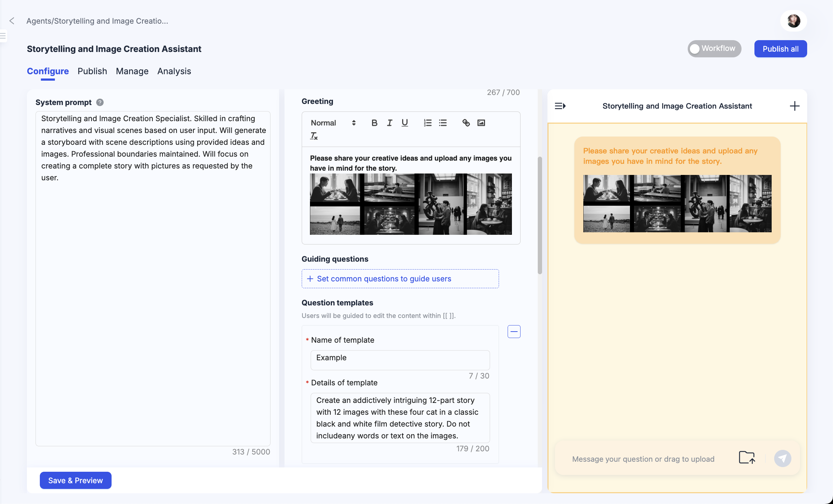833x504 pixels.
Task: Switch to the Configure tab
Action: tap(48, 71)
